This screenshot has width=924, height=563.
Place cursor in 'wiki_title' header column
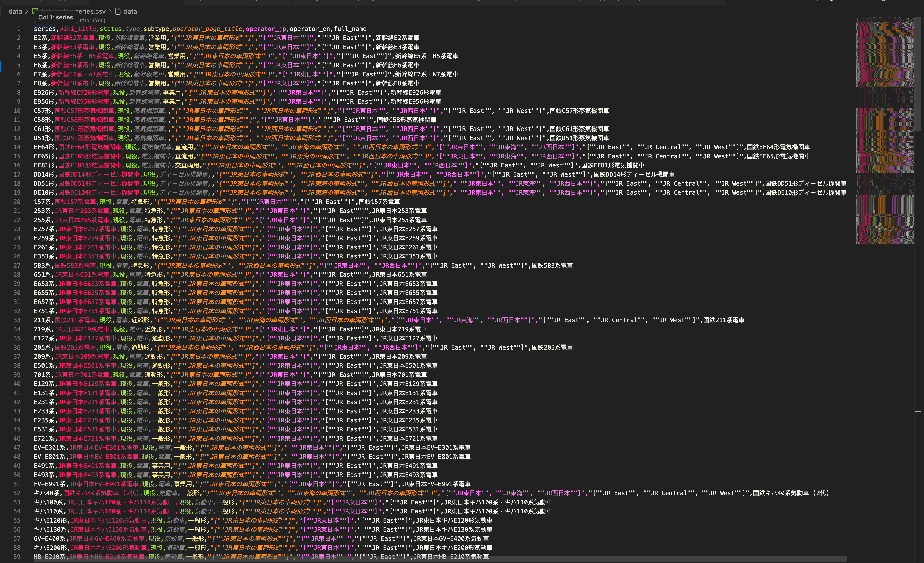click(x=78, y=29)
